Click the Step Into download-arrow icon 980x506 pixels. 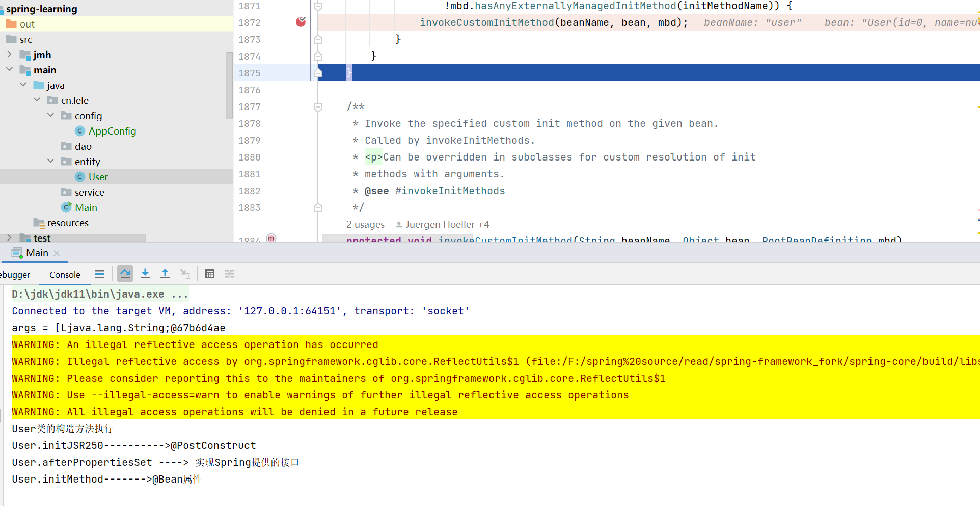145,274
